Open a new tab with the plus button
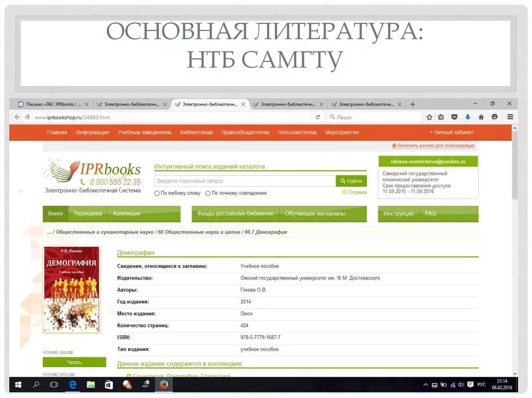 coord(413,104)
